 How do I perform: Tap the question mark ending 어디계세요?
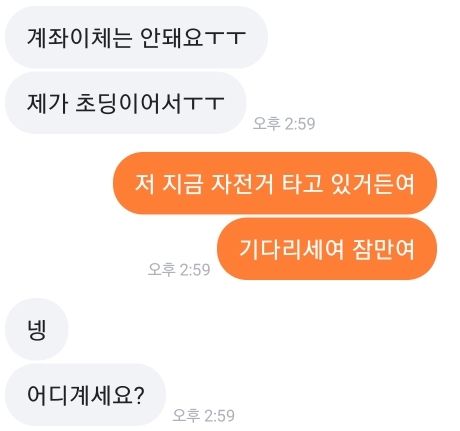click(x=139, y=395)
